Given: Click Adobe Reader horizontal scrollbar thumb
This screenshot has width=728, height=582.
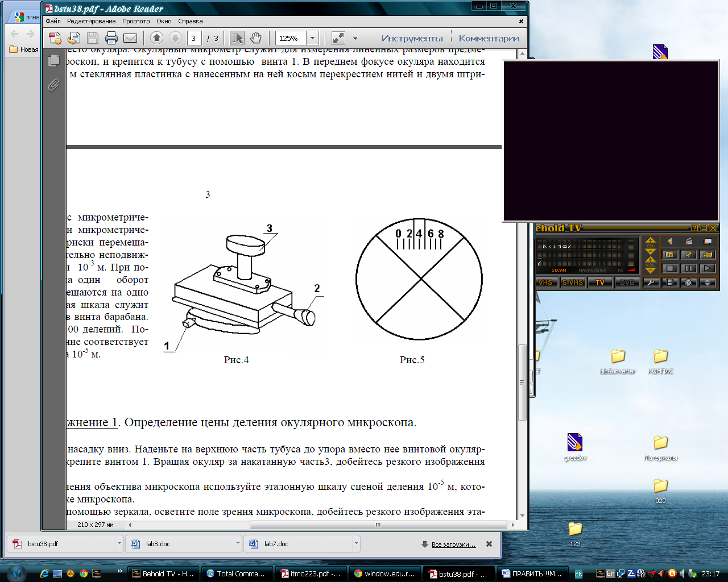Looking at the screenshot, I should 378,525.
